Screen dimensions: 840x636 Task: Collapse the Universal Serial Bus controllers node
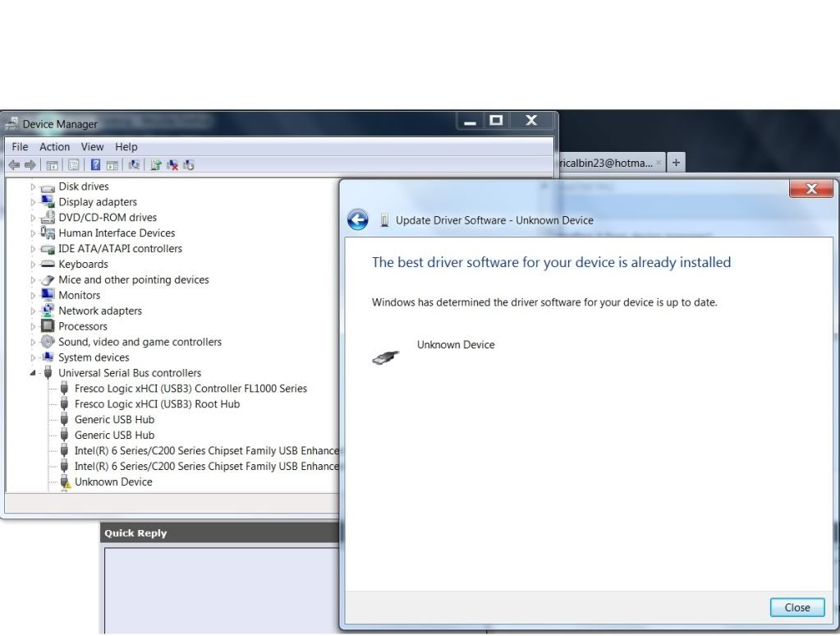[33, 373]
